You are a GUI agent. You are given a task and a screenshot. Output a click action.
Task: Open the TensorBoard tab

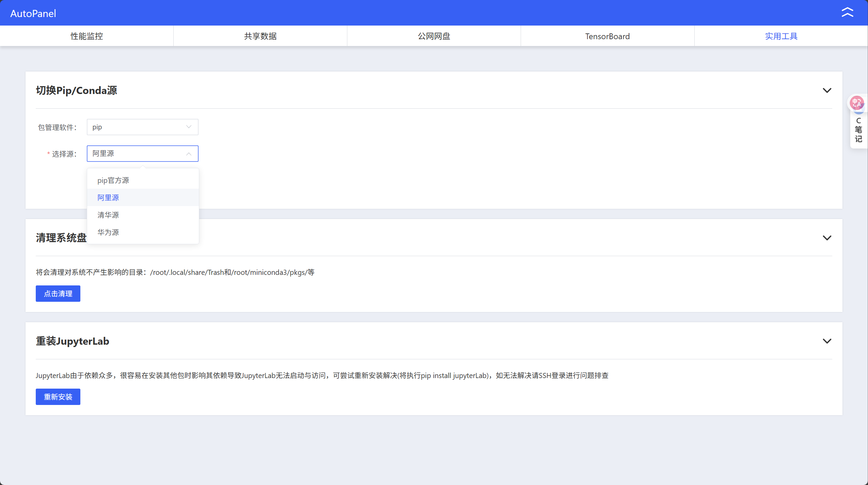[607, 36]
